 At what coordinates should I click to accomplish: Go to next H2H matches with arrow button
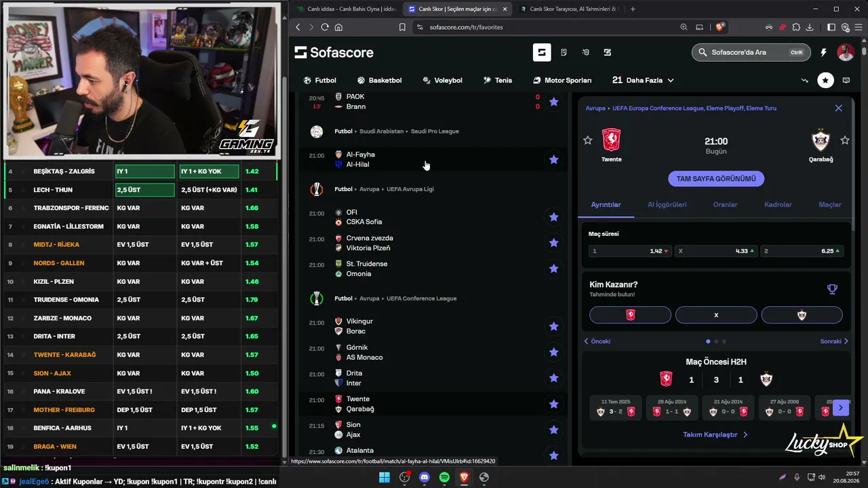[x=841, y=407]
